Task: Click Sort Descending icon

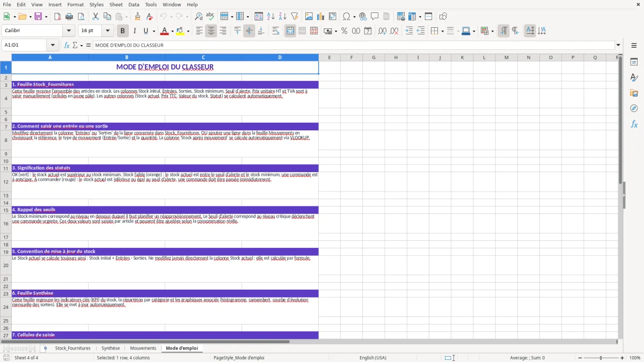Action: coord(282,17)
